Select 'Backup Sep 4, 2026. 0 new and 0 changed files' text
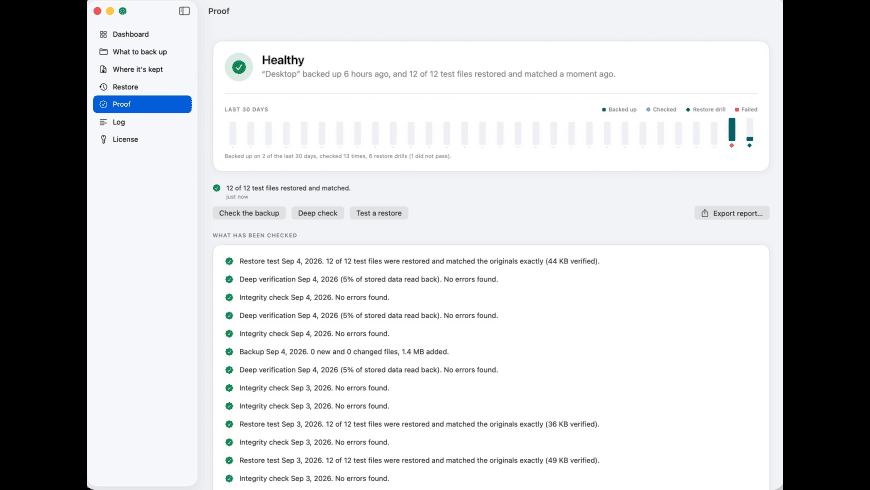Viewport: 870px width, 490px height. pyautogui.click(x=344, y=352)
